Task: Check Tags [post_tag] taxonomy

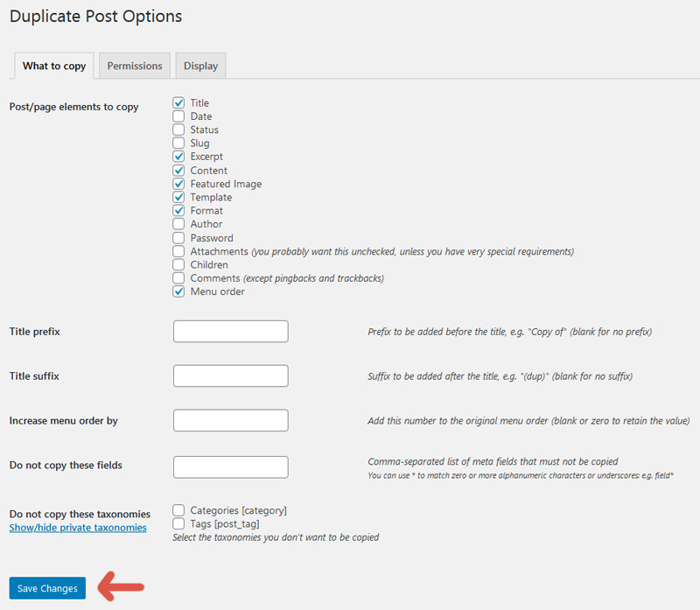Action: [178, 523]
